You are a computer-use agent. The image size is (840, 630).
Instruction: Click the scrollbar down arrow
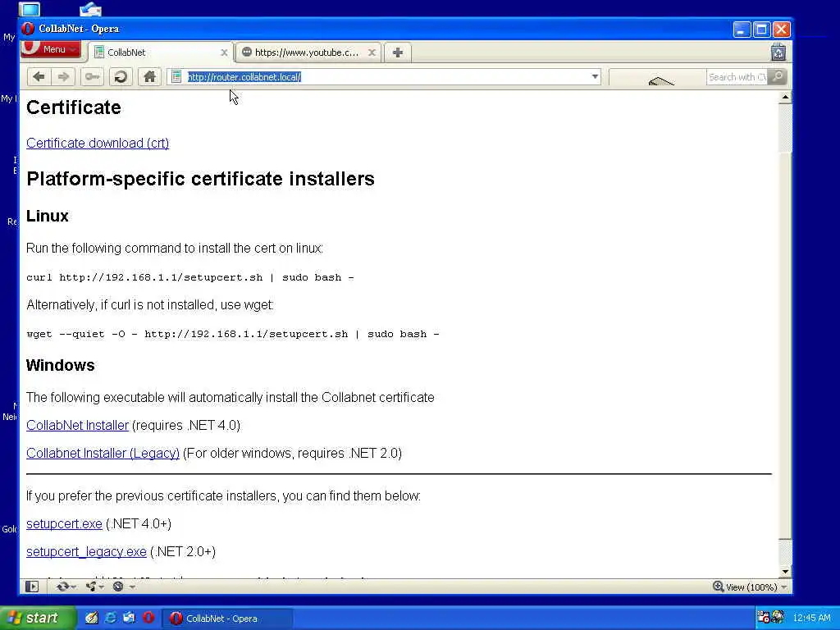[x=785, y=572]
